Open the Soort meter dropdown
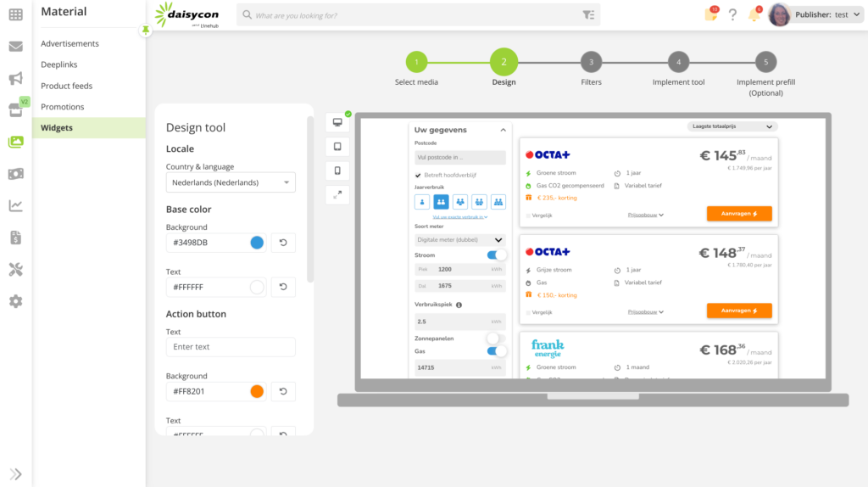Viewport: 868px width, 487px height. [x=460, y=240]
